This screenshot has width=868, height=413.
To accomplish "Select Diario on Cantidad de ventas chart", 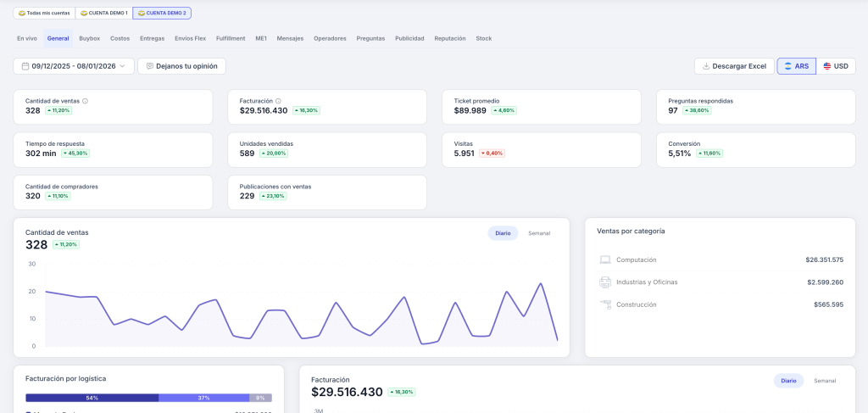I will click(503, 233).
